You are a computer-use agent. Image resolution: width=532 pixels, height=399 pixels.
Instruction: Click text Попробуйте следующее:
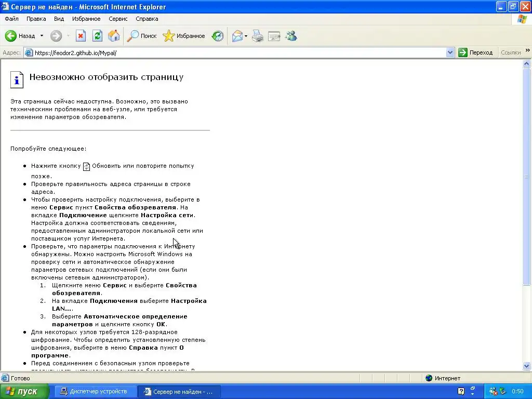[x=48, y=149]
